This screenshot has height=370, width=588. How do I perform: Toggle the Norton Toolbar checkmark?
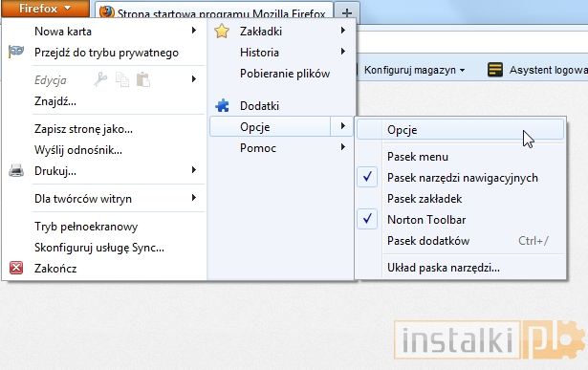pos(367,219)
